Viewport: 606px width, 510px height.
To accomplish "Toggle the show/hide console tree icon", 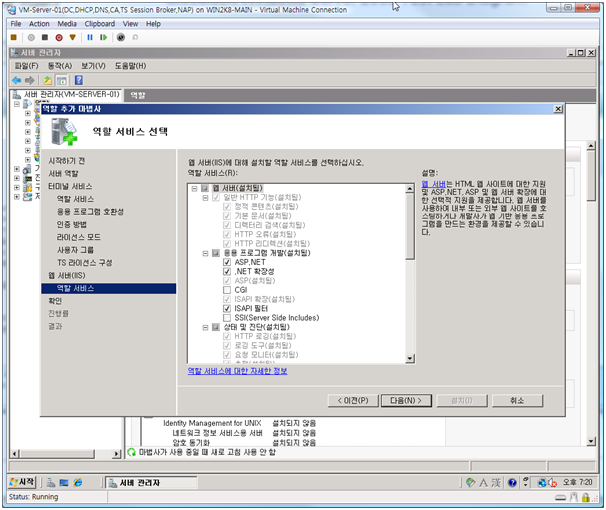I will pos(61,80).
